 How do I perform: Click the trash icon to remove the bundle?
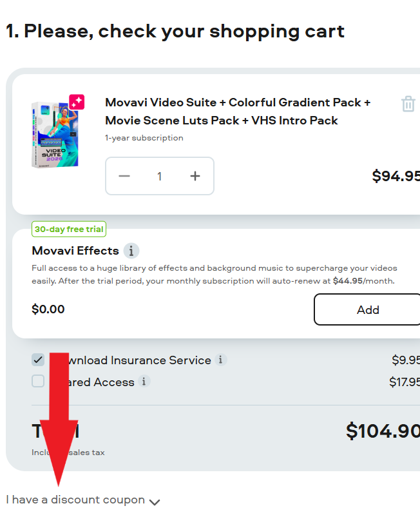[x=408, y=104]
